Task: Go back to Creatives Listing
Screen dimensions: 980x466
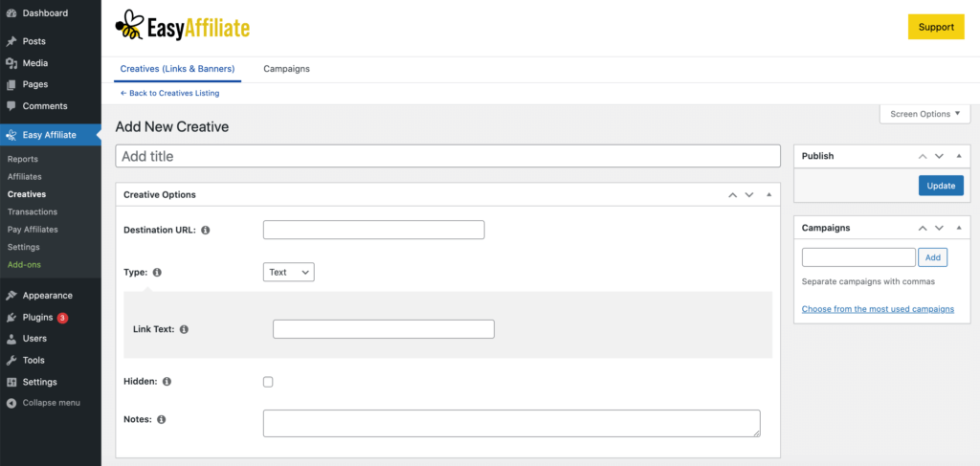Action: pos(169,93)
